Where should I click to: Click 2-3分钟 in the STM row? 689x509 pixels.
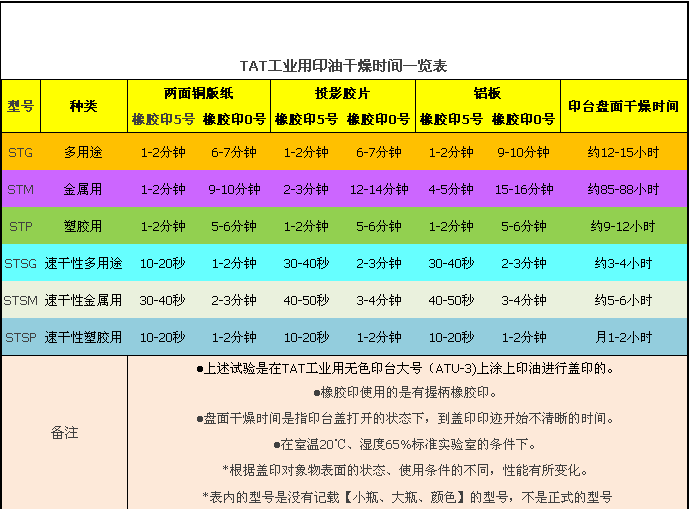pos(306,189)
